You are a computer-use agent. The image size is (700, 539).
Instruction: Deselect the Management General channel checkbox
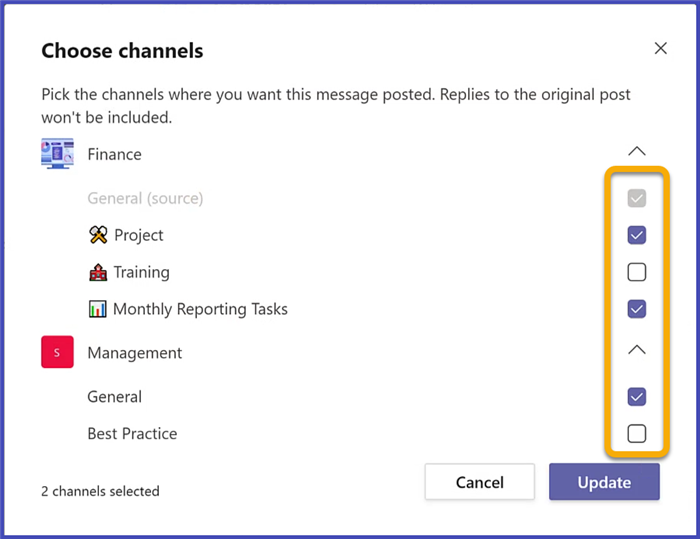coord(636,397)
